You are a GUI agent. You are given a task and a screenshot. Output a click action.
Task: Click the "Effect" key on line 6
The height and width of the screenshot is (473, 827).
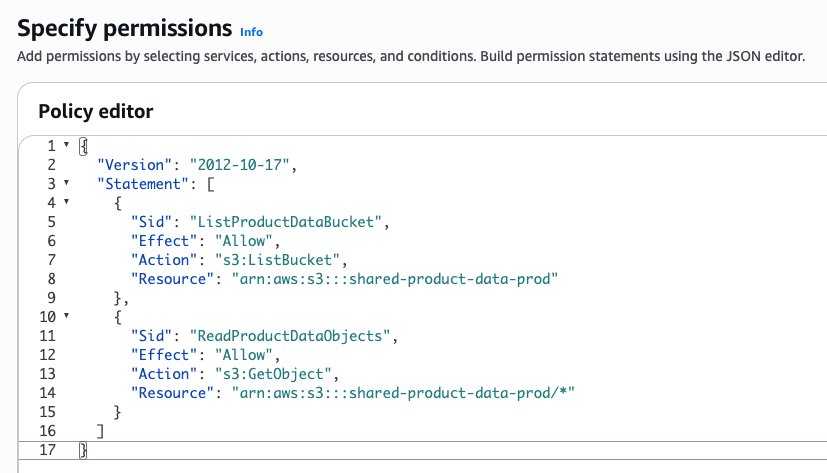point(165,241)
